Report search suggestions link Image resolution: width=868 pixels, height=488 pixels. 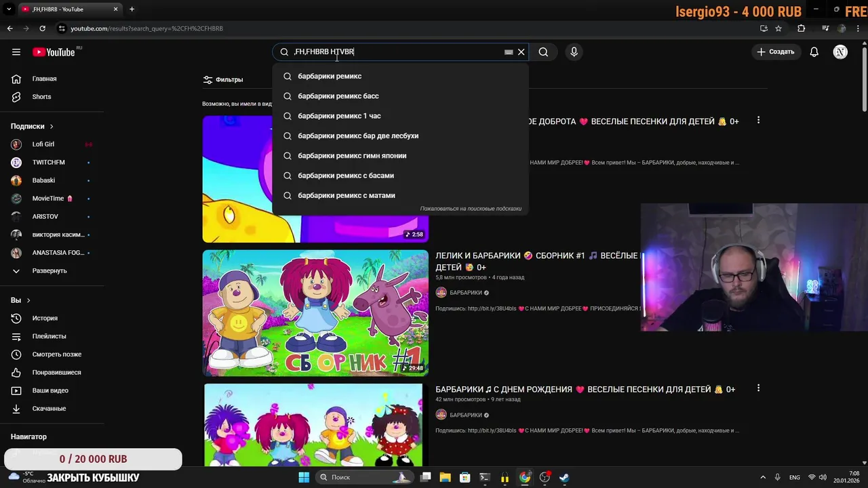click(x=471, y=209)
